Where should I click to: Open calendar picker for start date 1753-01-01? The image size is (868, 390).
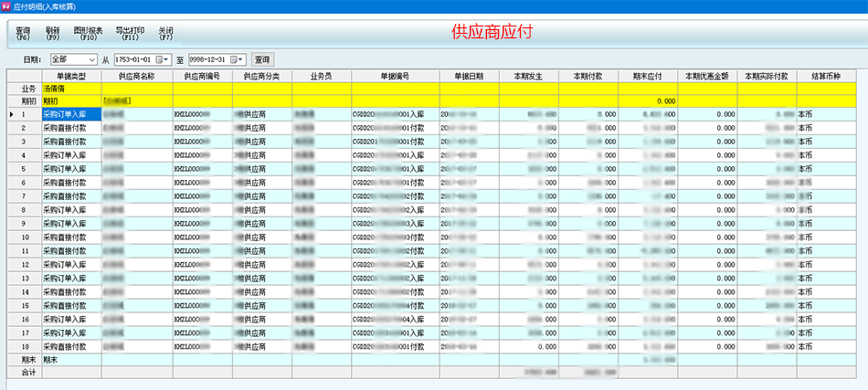pyautogui.click(x=160, y=59)
